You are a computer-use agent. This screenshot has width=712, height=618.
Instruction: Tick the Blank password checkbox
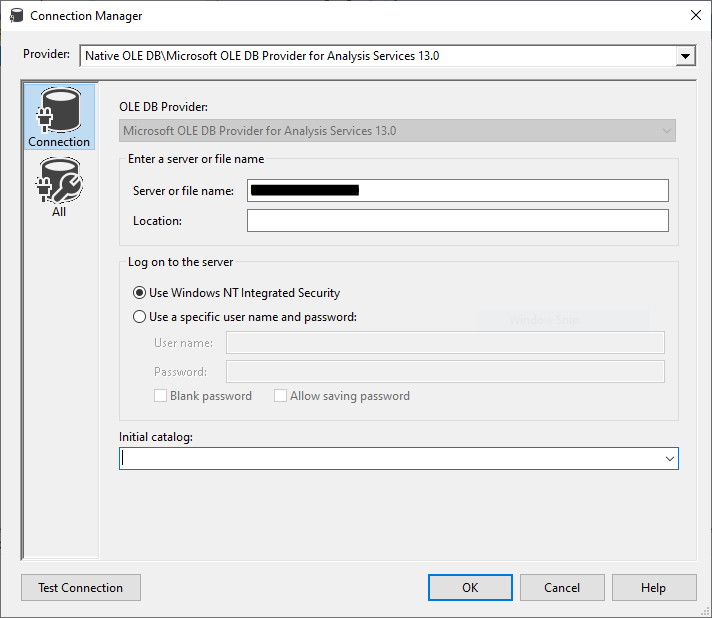[160, 396]
